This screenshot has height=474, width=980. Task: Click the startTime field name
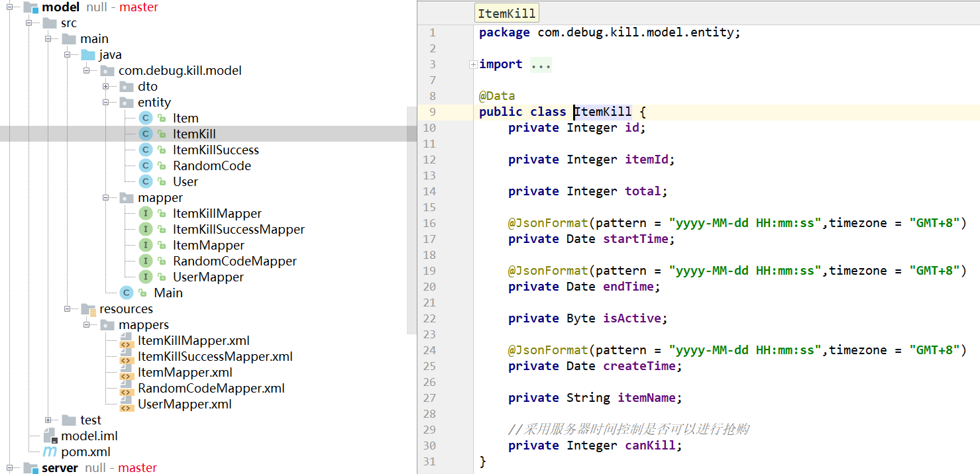(x=635, y=239)
